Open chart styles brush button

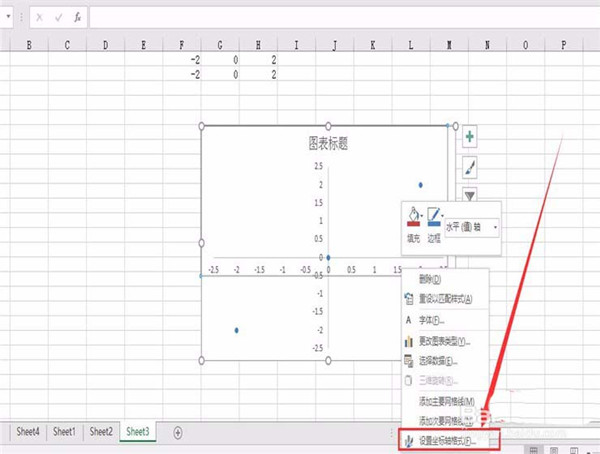(469, 167)
